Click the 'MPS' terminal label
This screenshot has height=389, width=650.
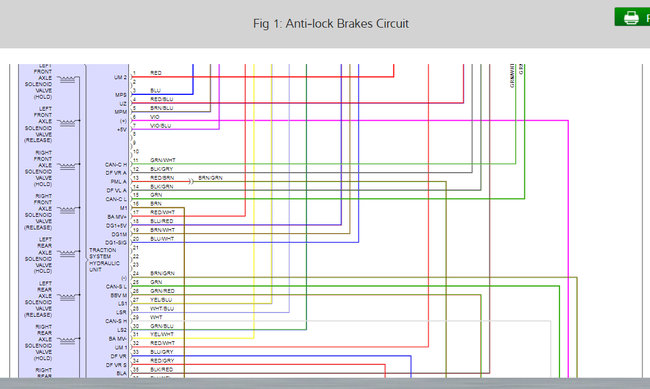coord(121,95)
